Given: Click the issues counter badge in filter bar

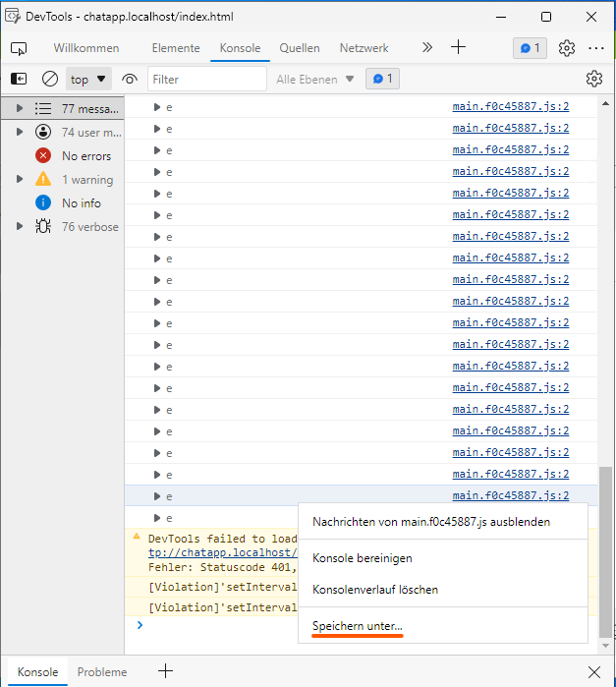Looking at the screenshot, I should pos(381,79).
